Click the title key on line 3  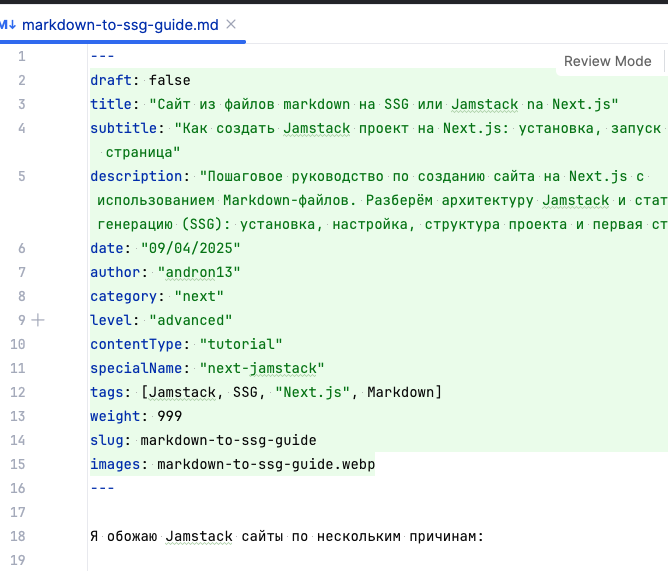click(110, 104)
